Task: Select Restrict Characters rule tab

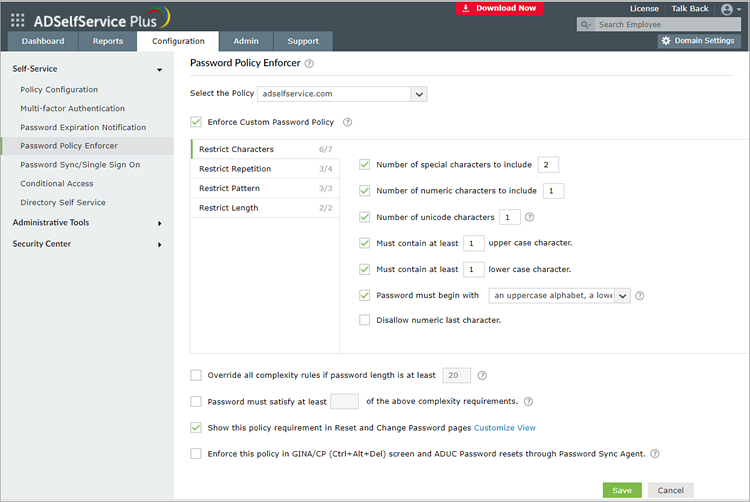Action: point(265,149)
